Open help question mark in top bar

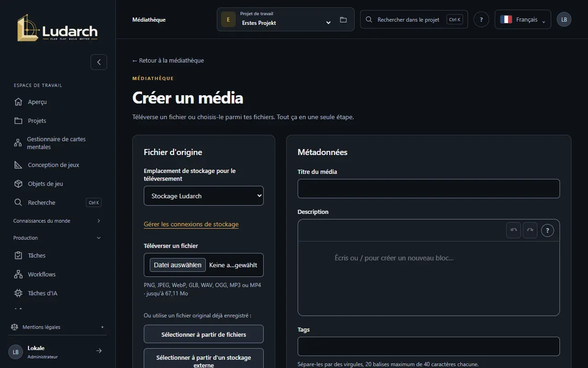[481, 19]
